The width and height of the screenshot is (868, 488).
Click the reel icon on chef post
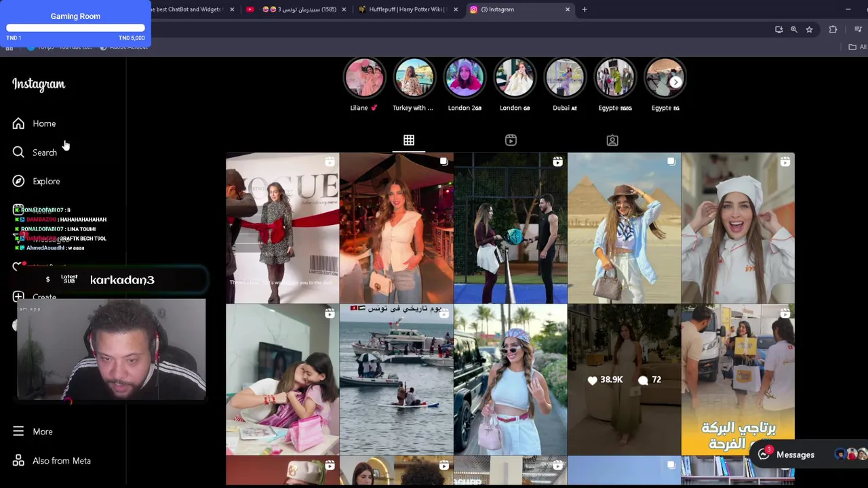785,162
